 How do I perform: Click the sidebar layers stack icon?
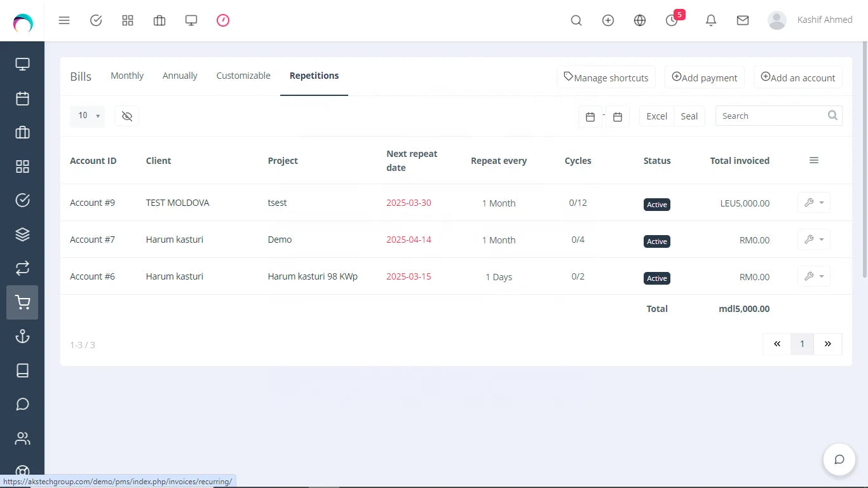click(x=22, y=234)
